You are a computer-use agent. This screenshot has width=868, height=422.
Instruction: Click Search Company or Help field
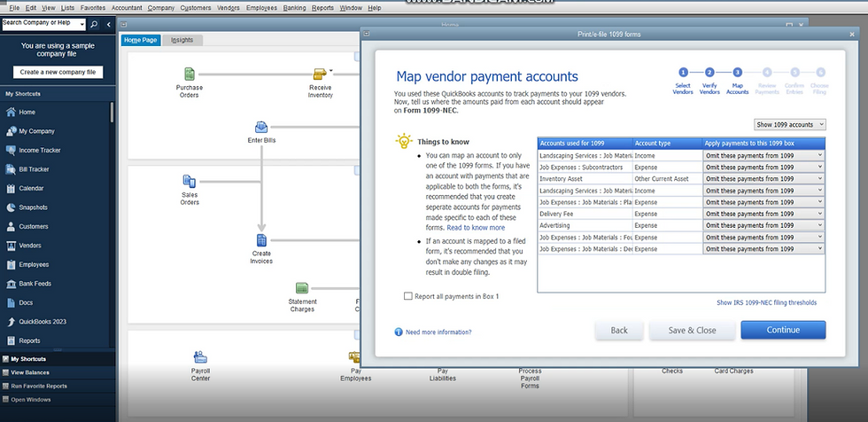pyautogui.click(x=41, y=24)
